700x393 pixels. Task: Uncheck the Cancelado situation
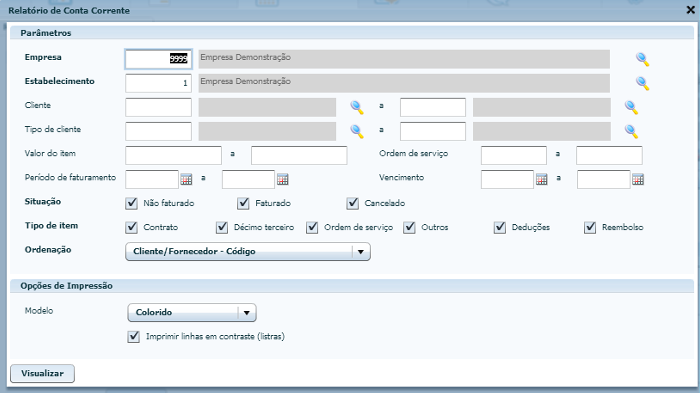point(353,203)
